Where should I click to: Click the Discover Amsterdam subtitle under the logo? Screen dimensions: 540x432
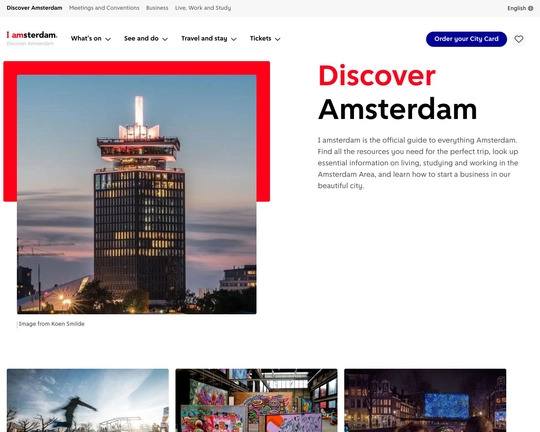30,44
